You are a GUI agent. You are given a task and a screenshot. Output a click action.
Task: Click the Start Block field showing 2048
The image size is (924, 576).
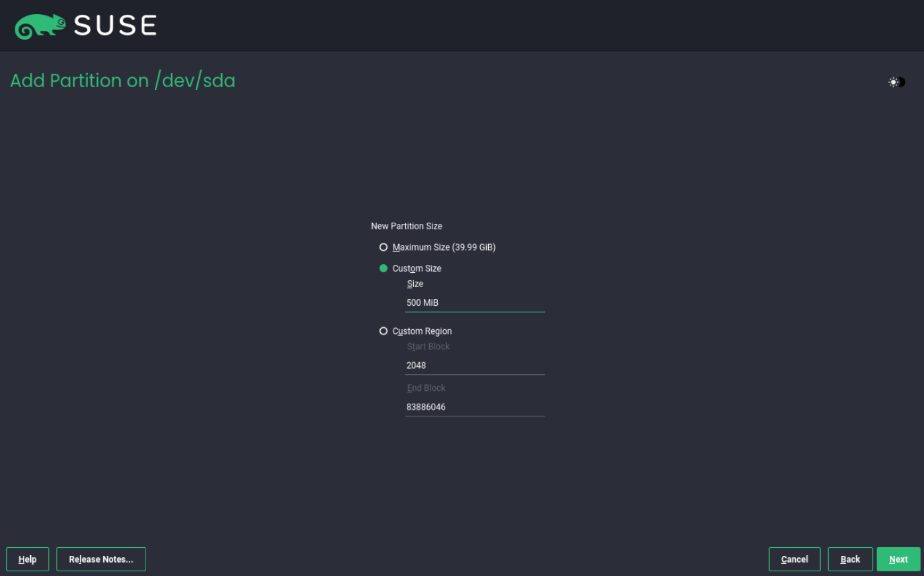(475, 365)
